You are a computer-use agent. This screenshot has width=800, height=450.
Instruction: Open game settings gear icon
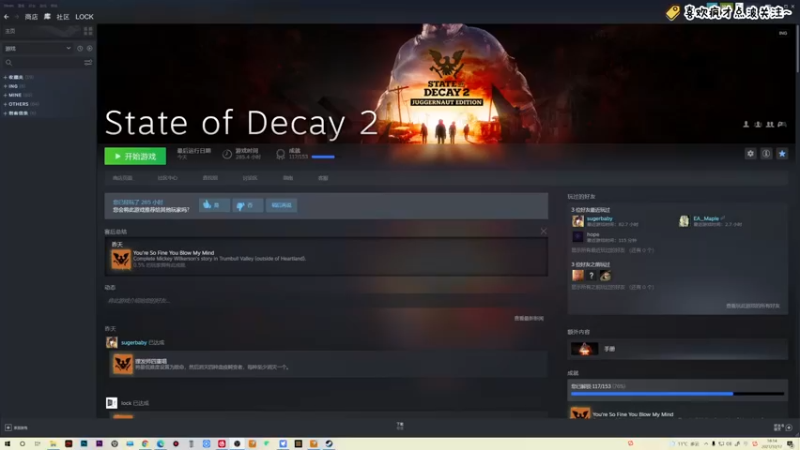751,154
